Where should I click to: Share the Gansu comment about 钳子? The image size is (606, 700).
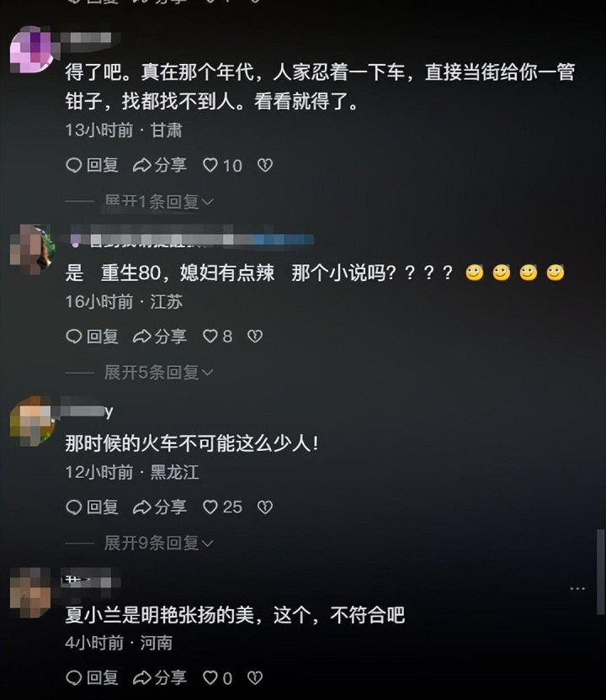click(159, 165)
